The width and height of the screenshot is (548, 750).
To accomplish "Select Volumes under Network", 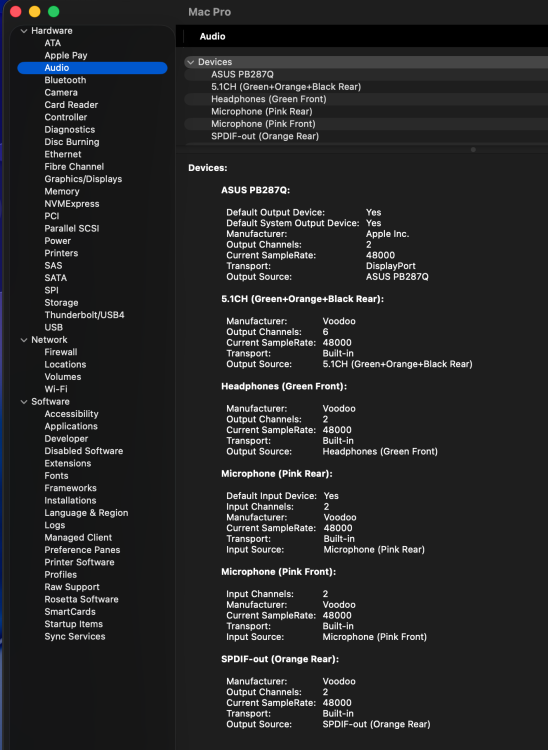I will point(63,377).
